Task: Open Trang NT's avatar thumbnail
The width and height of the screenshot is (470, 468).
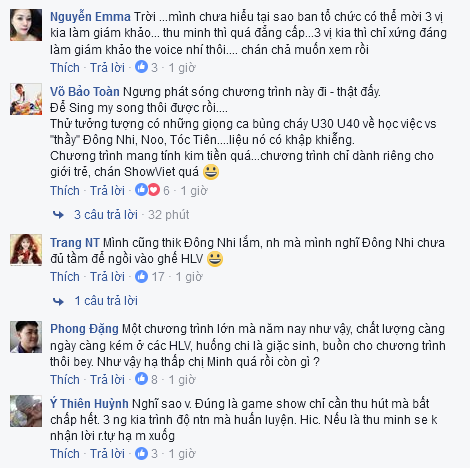Action: (x=26, y=250)
